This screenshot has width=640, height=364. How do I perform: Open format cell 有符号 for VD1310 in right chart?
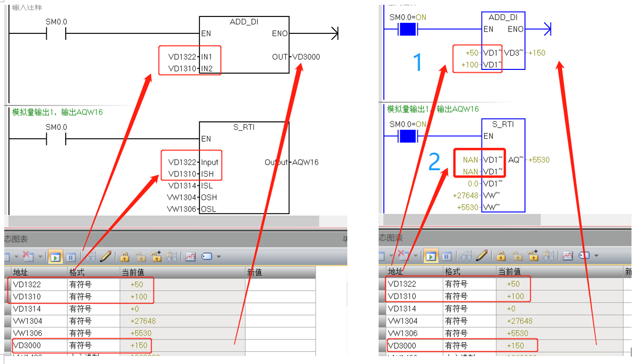pos(469,296)
